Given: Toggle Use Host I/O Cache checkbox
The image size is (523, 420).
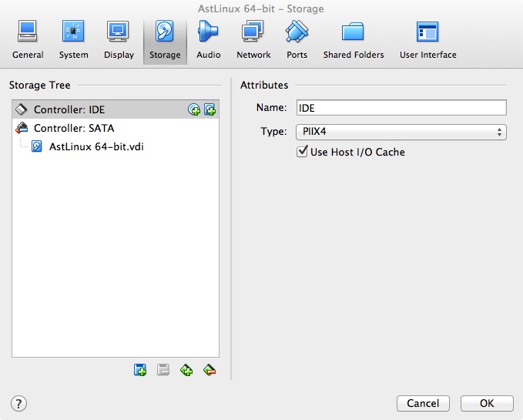Looking at the screenshot, I should coord(302,152).
